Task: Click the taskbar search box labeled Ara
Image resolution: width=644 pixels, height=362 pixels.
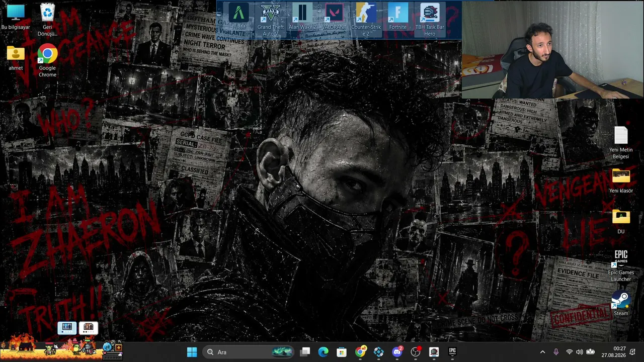Action: [250, 352]
